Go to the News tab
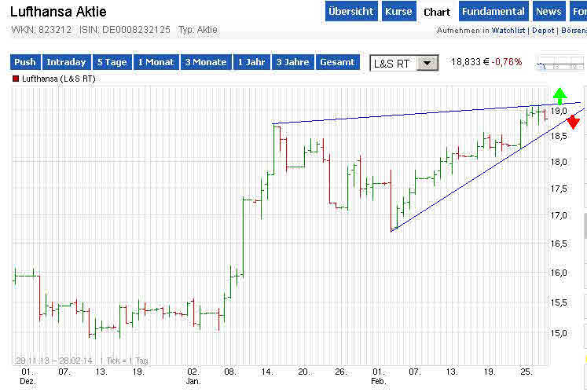 pyautogui.click(x=548, y=11)
